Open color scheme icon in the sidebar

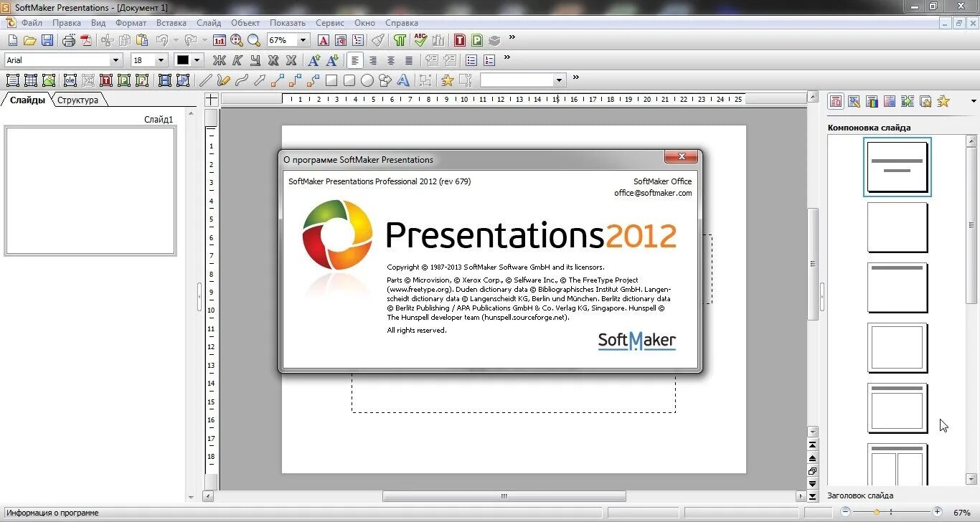pyautogui.click(x=872, y=102)
